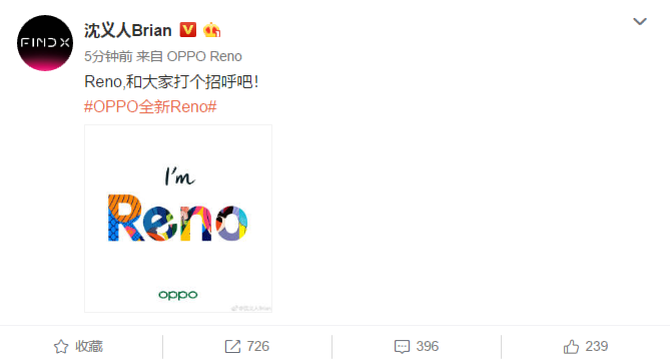Open the 沈义人Brian profile name
The height and width of the screenshot is (360, 670).
[128, 30]
